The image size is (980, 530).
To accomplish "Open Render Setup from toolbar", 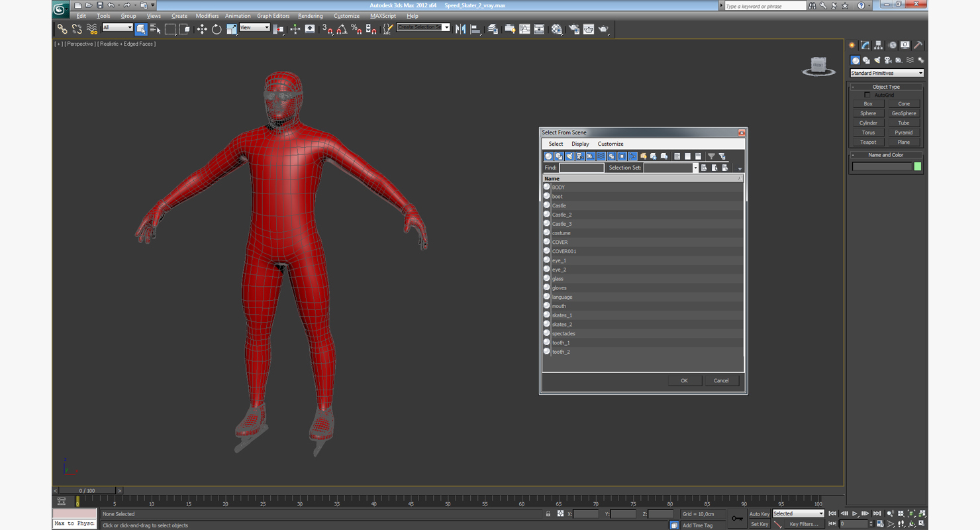I will [573, 29].
